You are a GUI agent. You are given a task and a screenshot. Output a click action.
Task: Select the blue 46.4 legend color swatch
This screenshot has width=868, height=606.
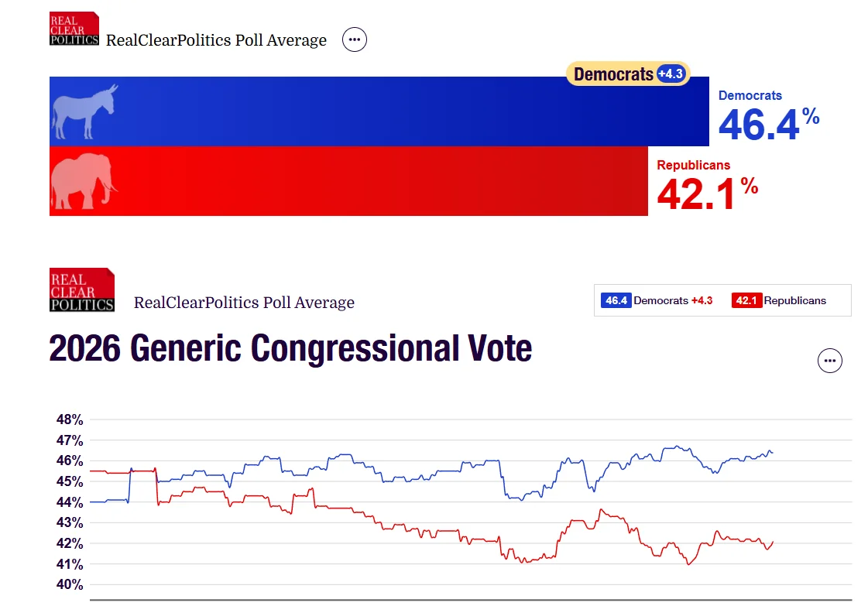(x=615, y=300)
